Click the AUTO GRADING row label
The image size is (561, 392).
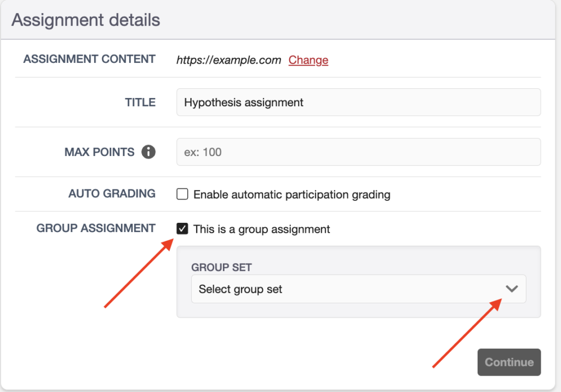(112, 194)
